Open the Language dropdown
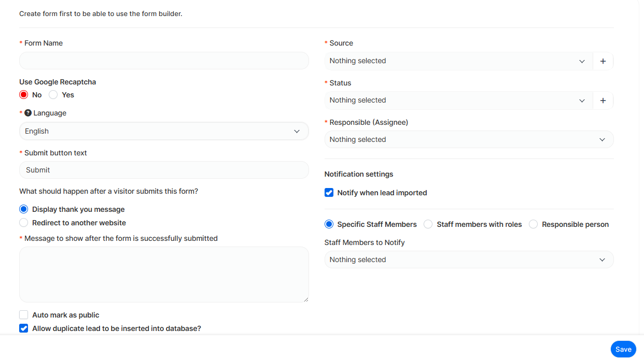This screenshot has height=360, width=644. point(164,132)
